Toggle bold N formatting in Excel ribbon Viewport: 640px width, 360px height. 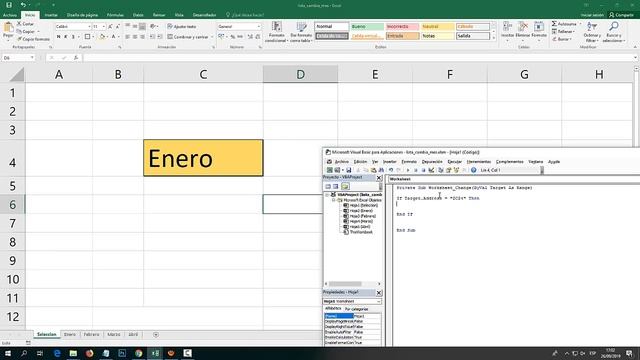pos(58,37)
